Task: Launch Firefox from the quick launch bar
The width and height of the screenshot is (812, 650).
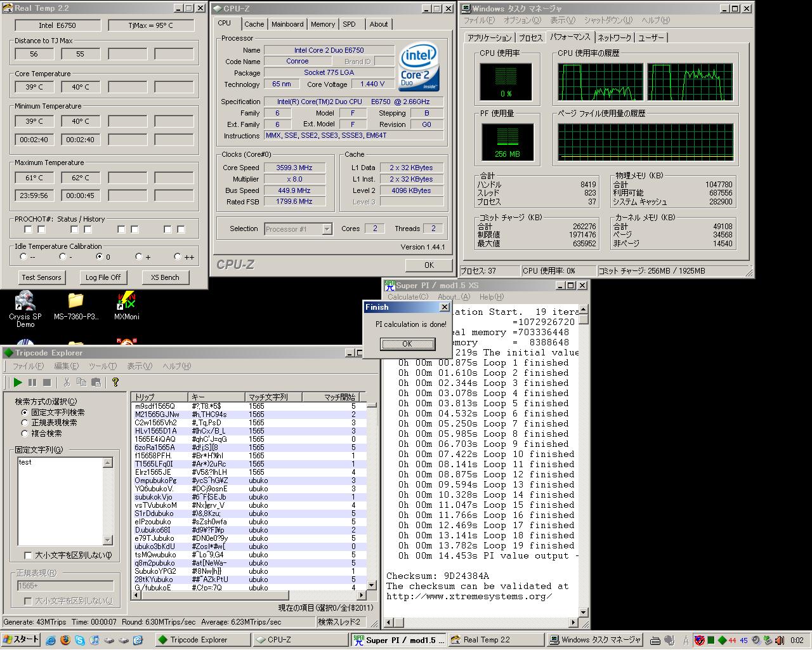Action: coord(65,640)
